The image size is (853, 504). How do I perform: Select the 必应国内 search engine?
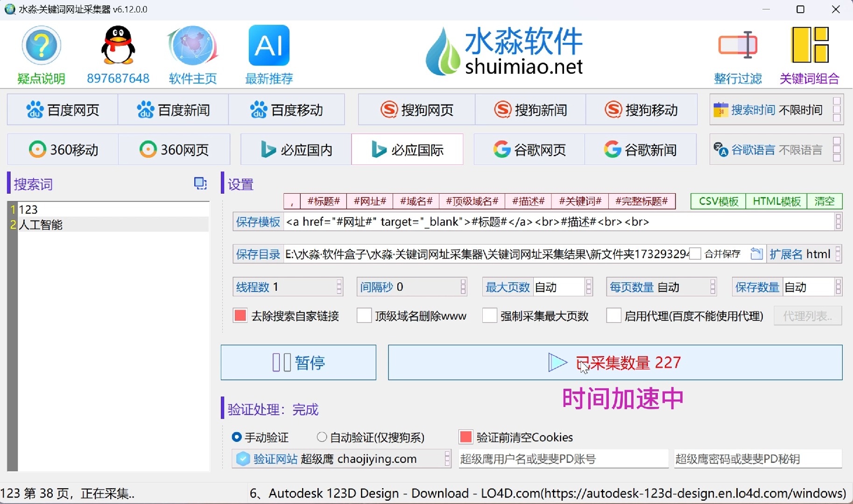[296, 149]
